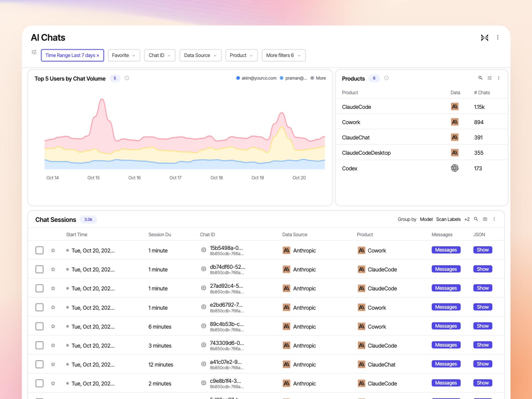Select the Cowork row in Products
Screen dimensions: 532x399
[422, 122]
